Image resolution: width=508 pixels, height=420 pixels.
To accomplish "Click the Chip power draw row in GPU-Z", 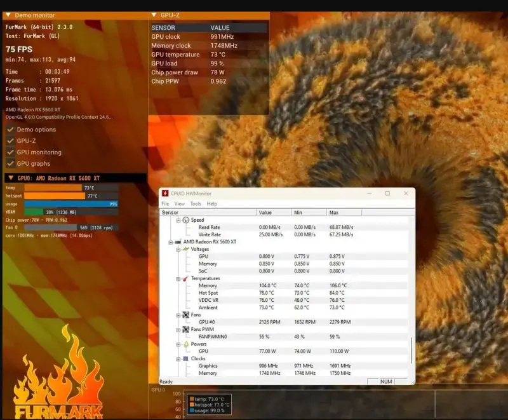I will (x=209, y=72).
